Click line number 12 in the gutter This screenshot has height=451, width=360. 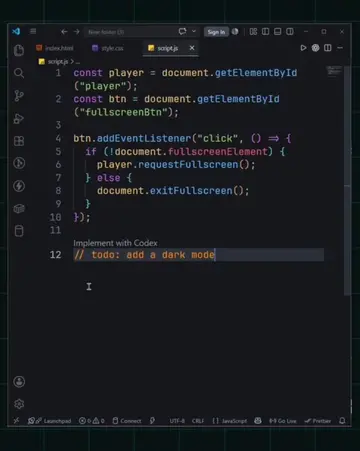[55, 255]
